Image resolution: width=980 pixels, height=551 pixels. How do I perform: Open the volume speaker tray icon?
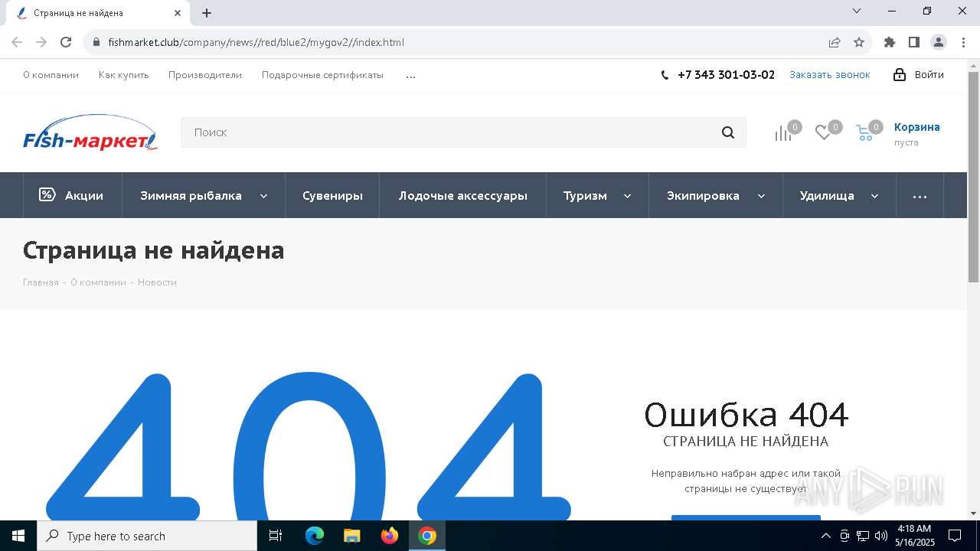[880, 536]
